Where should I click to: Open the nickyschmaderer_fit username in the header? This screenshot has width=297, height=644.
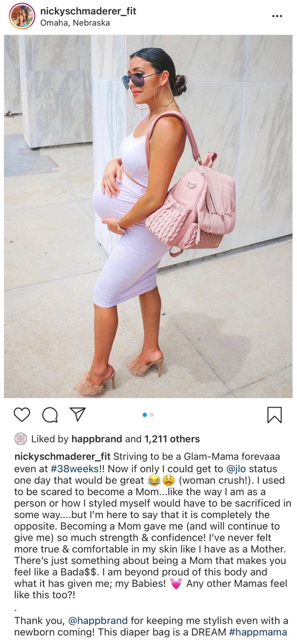(88, 11)
